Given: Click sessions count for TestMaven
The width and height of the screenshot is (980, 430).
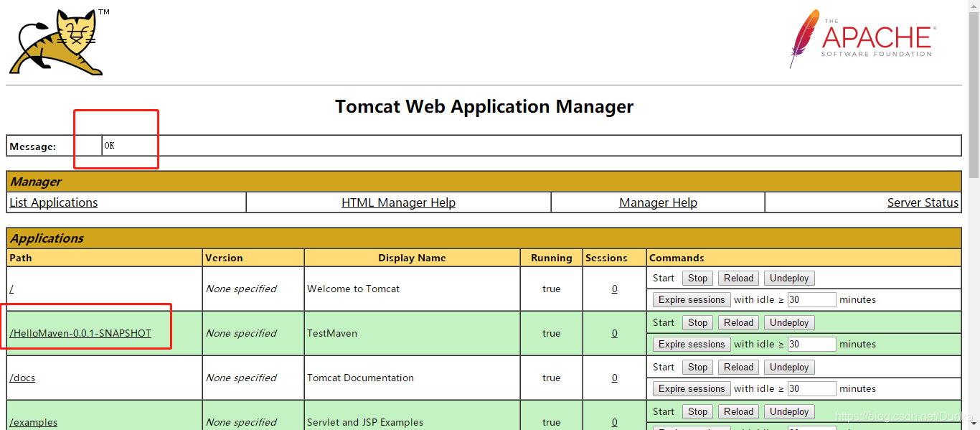Looking at the screenshot, I should click(x=615, y=333).
